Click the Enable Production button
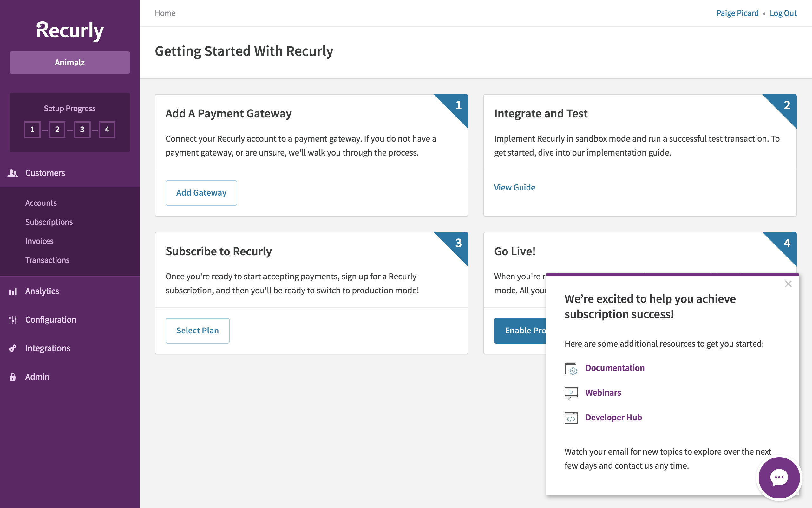This screenshot has width=812, height=508. click(x=520, y=331)
